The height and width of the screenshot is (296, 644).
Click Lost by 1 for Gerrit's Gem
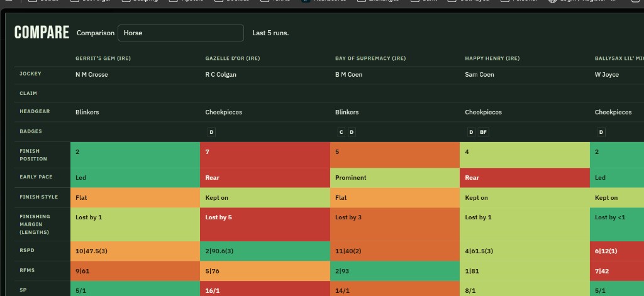click(x=135, y=224)
